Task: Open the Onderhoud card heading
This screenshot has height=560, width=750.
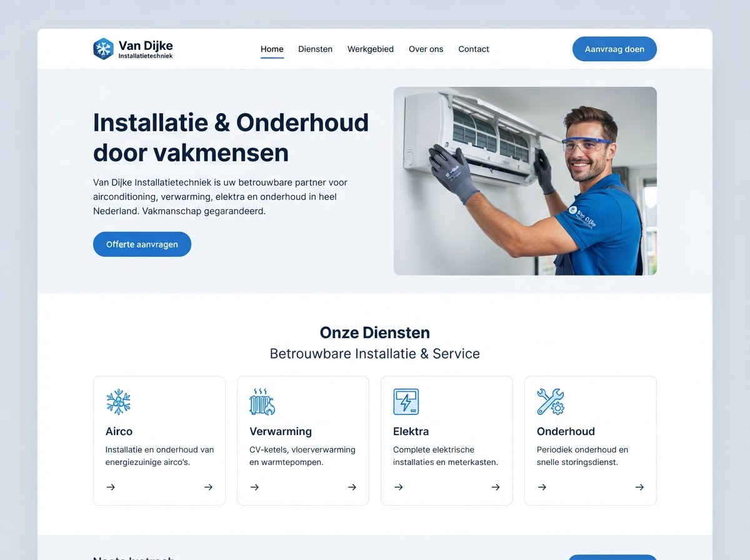Action: tap(566, 431)
